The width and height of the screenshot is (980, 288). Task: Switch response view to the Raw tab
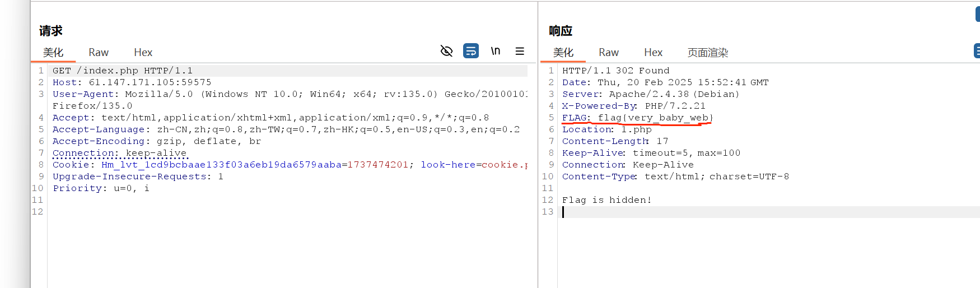tap(609, 53)
